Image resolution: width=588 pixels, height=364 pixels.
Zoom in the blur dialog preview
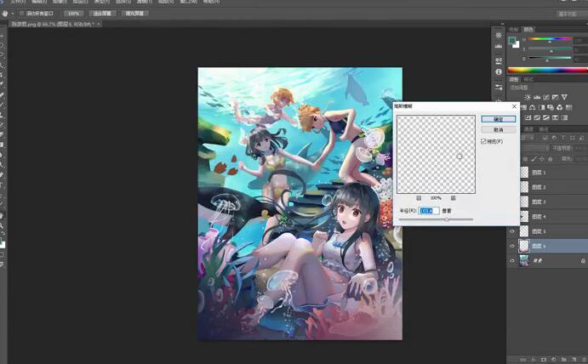click(453, 198)
